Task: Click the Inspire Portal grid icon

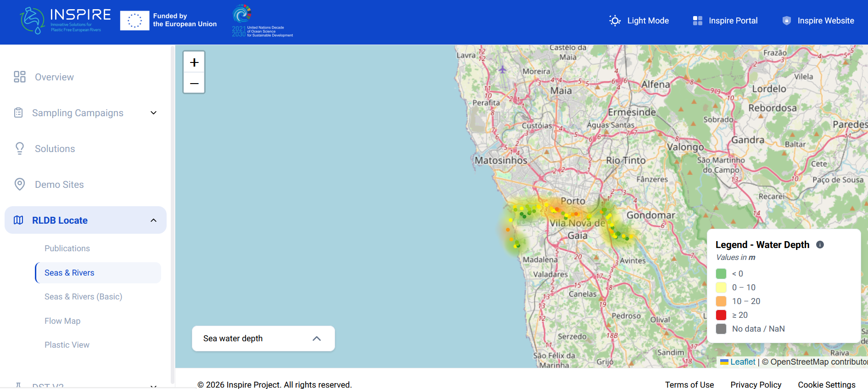Action: 698,21
